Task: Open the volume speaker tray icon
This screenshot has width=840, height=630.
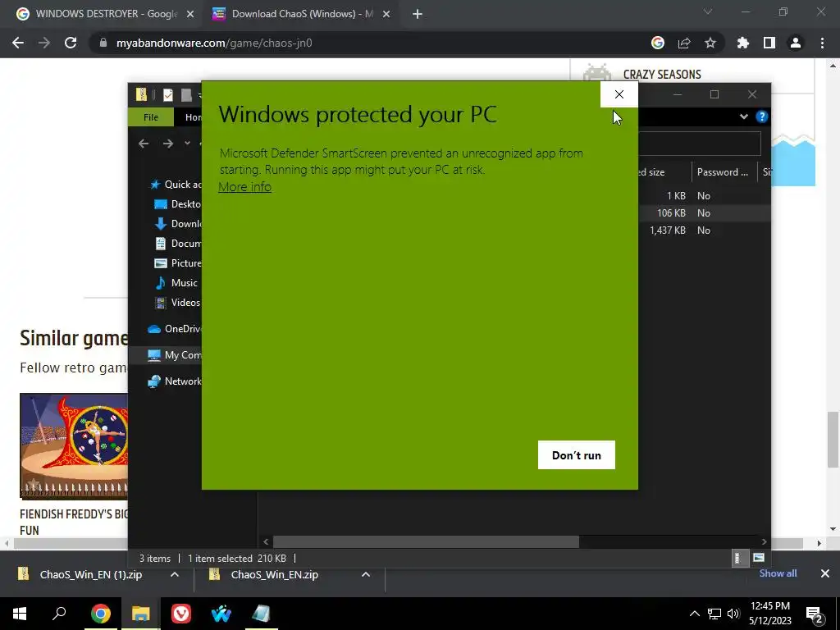Action: point(733,614)
